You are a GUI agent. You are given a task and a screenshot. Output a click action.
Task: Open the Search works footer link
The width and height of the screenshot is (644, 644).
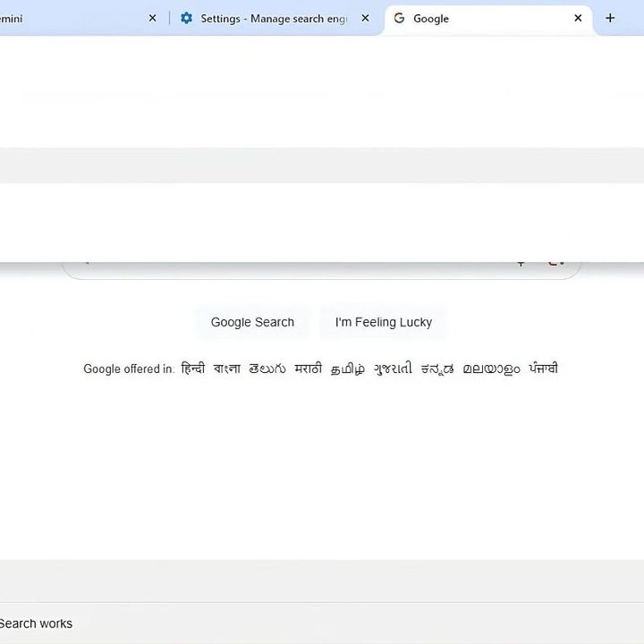(x=36, y=623)
